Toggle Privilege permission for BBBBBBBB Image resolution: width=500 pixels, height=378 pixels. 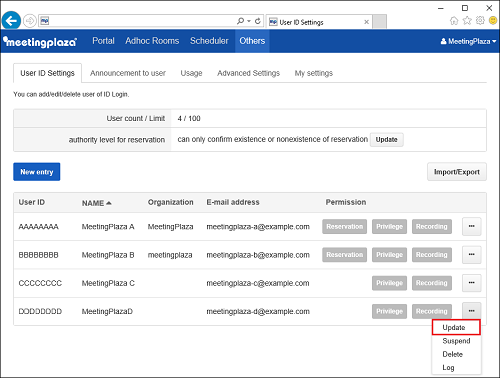pos(389,255)
